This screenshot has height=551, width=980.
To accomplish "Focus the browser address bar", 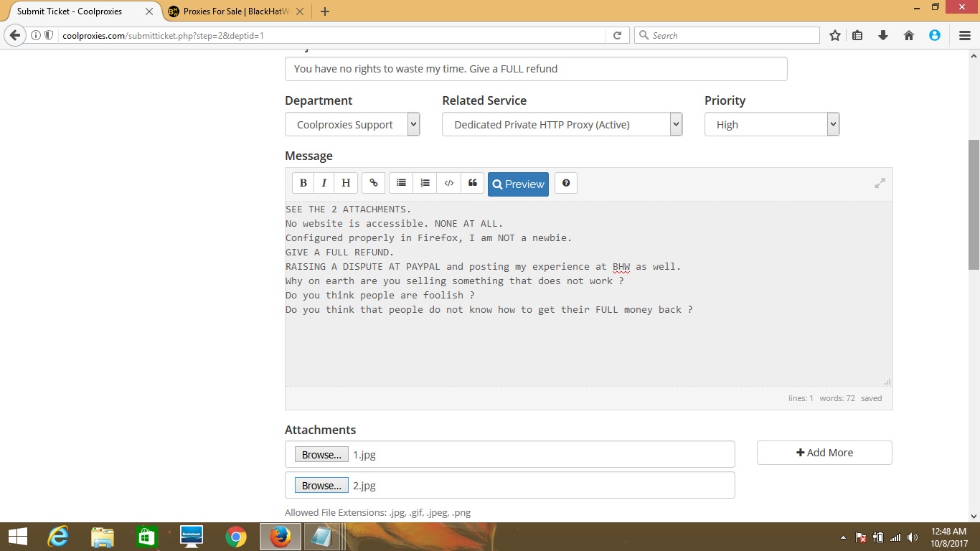I will [332, 35].
